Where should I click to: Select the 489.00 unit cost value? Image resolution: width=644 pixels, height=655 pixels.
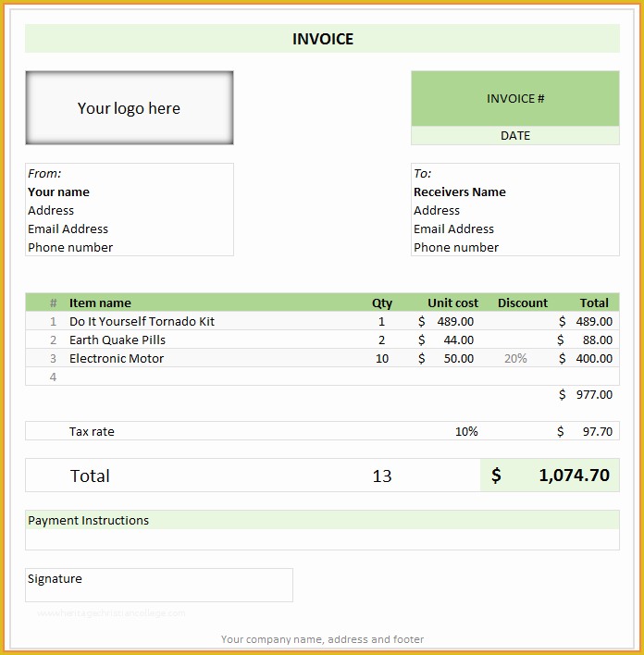(x=455, y=321)
